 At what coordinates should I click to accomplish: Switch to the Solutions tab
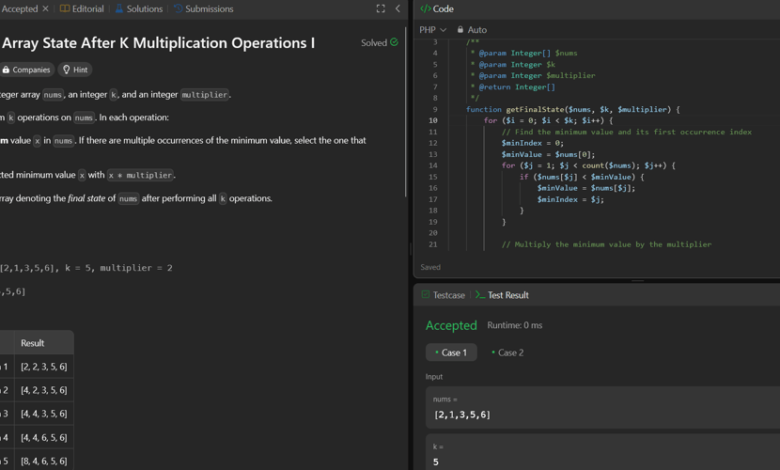(139, 8)
